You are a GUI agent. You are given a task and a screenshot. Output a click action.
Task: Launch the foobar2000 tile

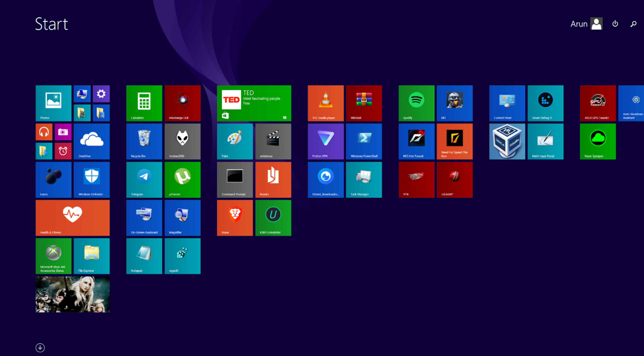click(x=182, y=141)
